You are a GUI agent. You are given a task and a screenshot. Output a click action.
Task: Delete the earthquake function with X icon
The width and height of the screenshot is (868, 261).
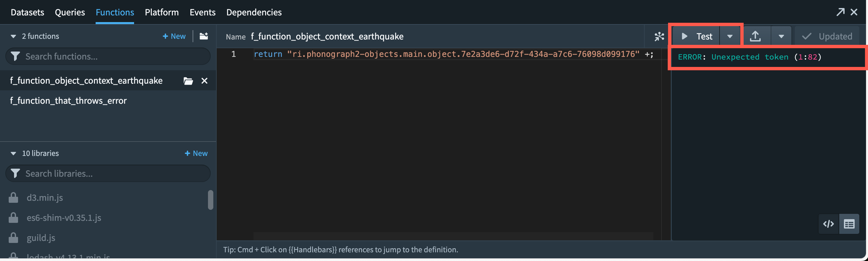point(204,81)
